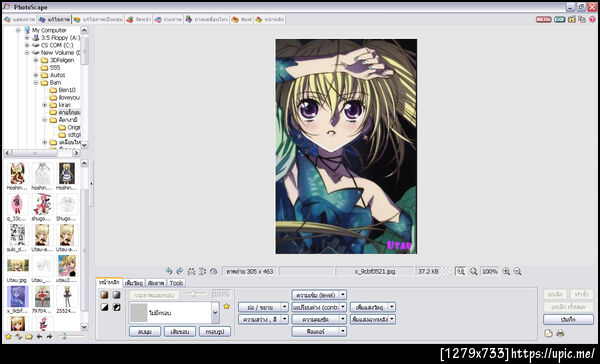The height and width of the screenshot is (364, 600).
Task: Flip the photo horizontally
Action: pos(191,271)
